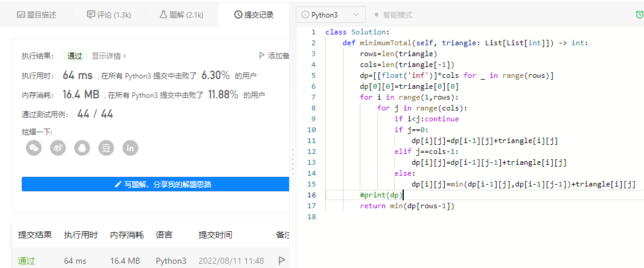644x268 pixels.
Task: Click the info icon in the Python3 selector
Action: (x=305, y=15)
